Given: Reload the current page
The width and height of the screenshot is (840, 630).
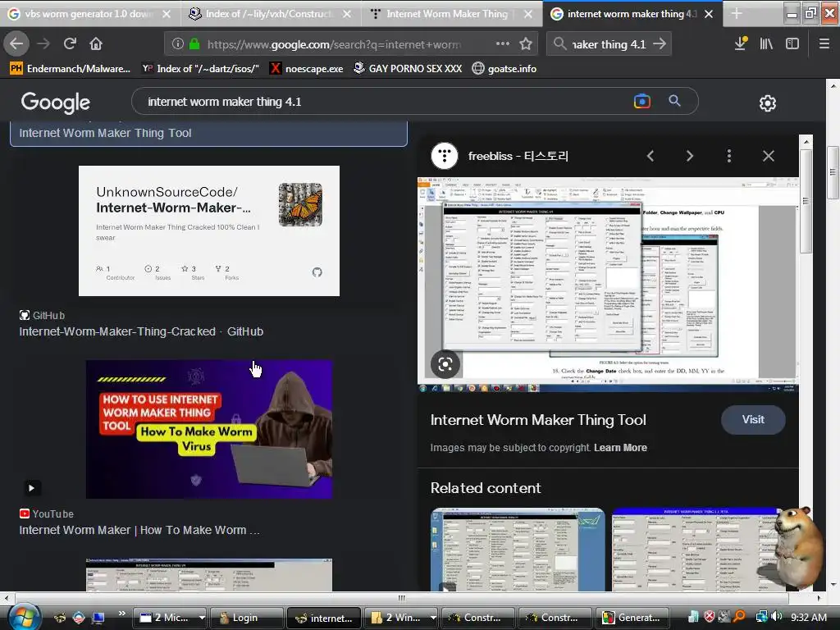Looking at the screenshot, I should coord(70,44).
